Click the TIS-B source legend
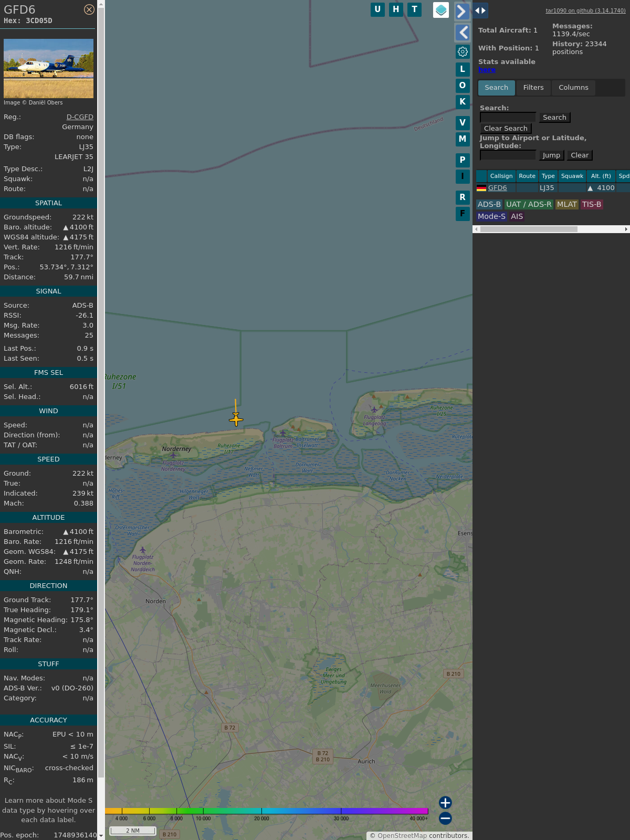Viewport: 630px width, 840px height. (x=592, y=205)
